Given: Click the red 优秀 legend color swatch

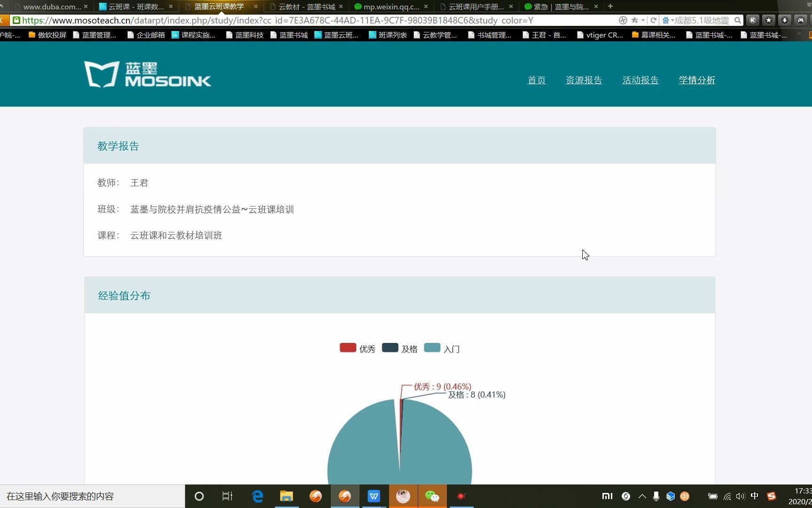Looking at the screenshot, I should 347,347.
